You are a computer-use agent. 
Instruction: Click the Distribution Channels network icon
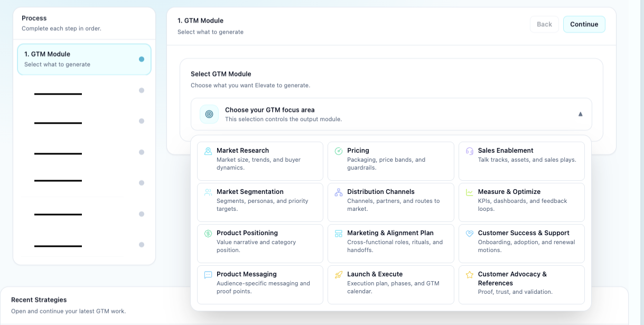(339, 192)
